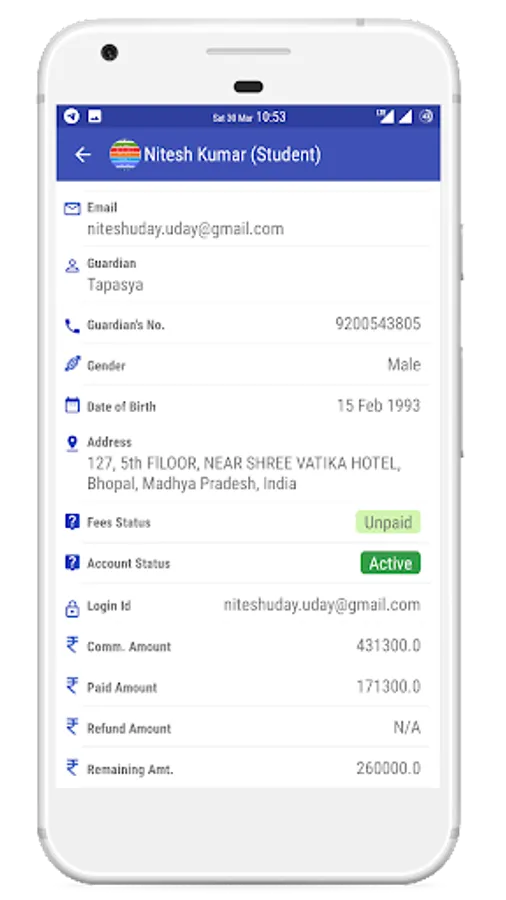The image size is (506, 900).
Task: Select the Guardian person icon
Action: 72,266
